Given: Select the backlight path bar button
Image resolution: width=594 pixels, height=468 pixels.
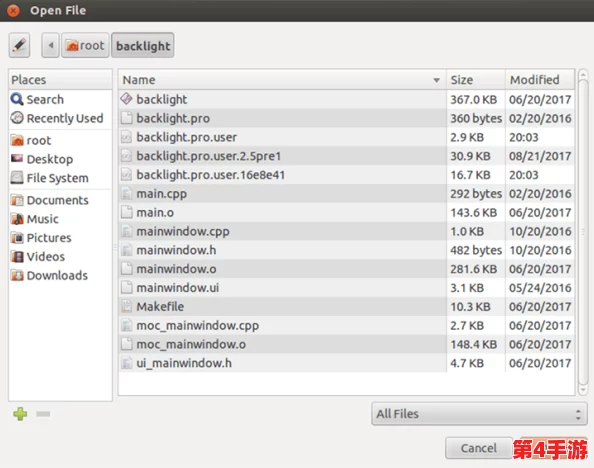Looking at the screenshot, I should (x=143, y=45).
